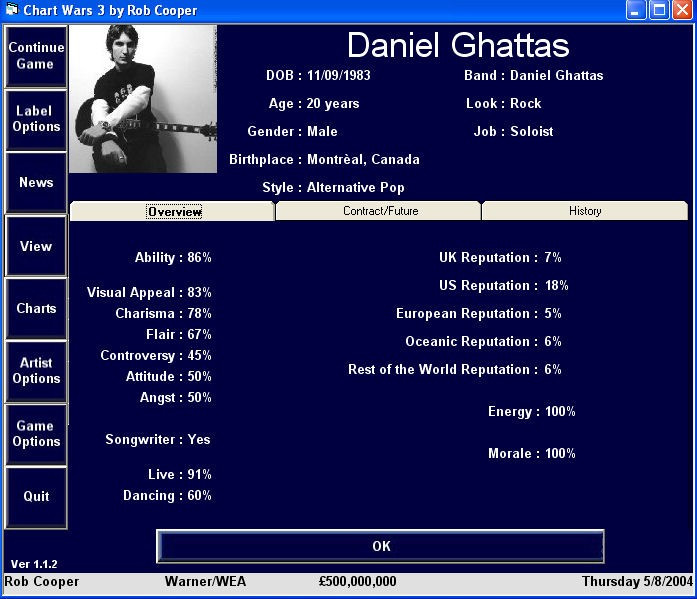Open the Charts screen
This screenshot has width=697, height=599.
click(x=36, y=308)
